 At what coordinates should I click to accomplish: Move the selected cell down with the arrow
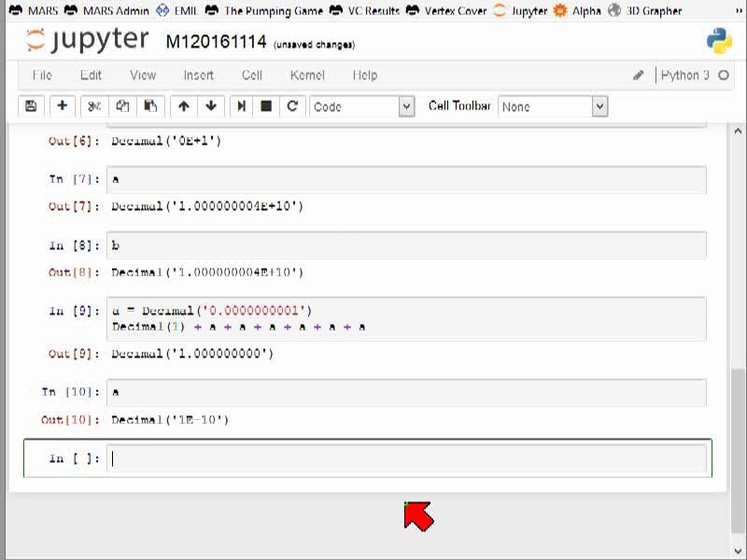[x=211, y=106]
